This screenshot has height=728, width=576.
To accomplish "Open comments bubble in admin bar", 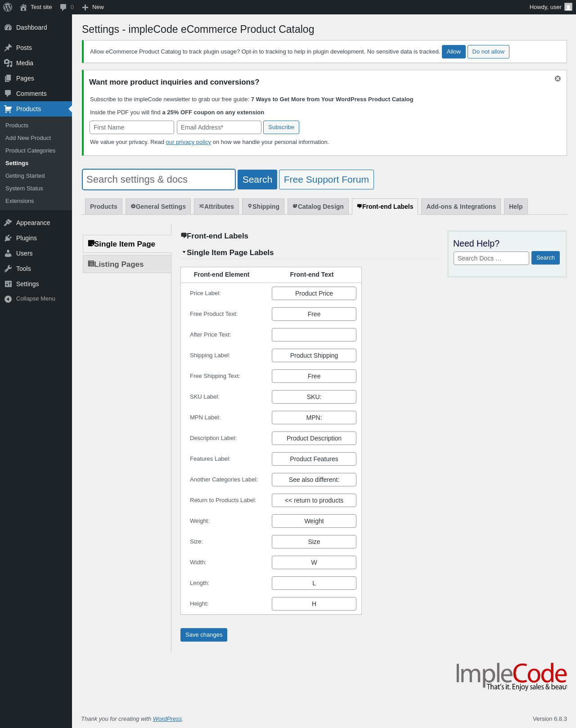I will point(63,7).
